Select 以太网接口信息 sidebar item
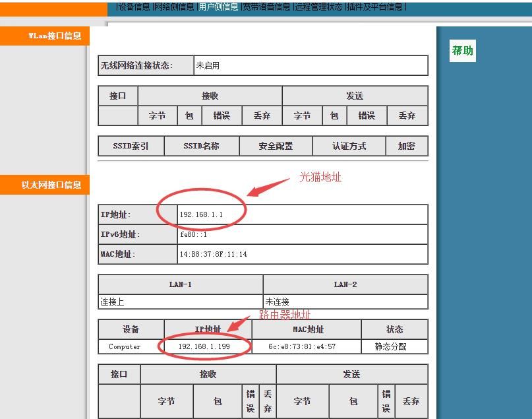The image size is (532, 419). pos(45,185)
